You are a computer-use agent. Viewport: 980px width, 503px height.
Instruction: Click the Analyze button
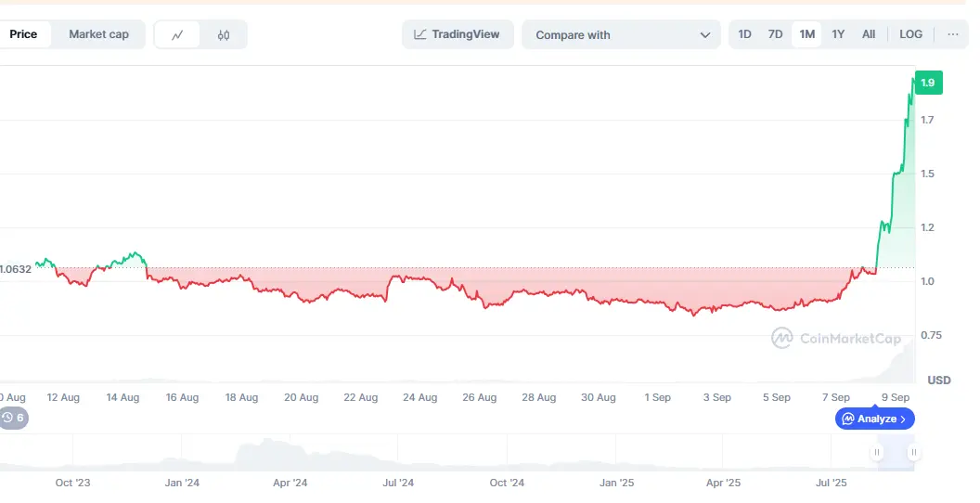875,419
